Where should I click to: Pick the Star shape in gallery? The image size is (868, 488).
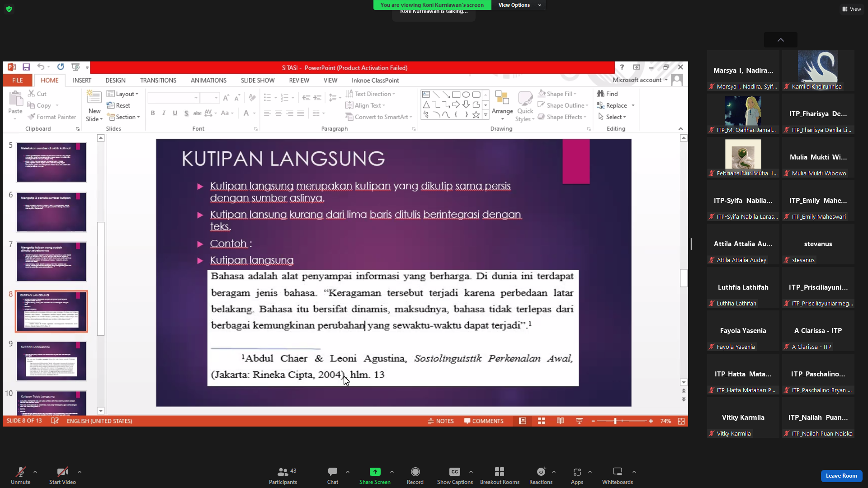tap(476, 115)
